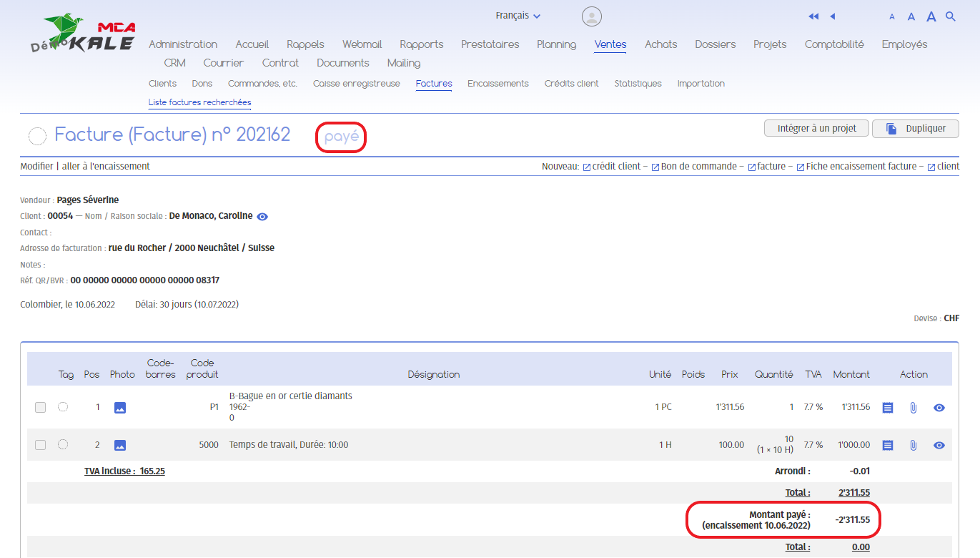The height and width of the screenshot is (558, 980).
Task: Click the circle beside the Facture title
Action: (x=37, y=136)
